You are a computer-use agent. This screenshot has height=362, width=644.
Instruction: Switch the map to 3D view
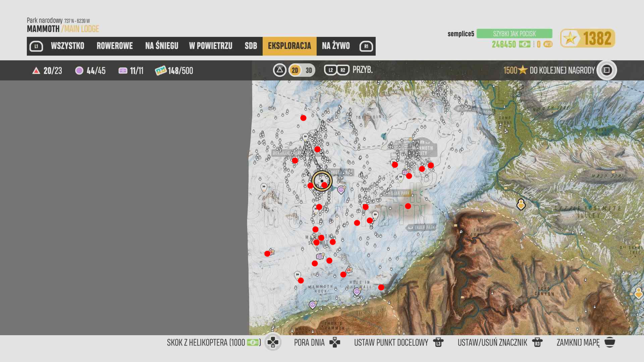[309, 70]
